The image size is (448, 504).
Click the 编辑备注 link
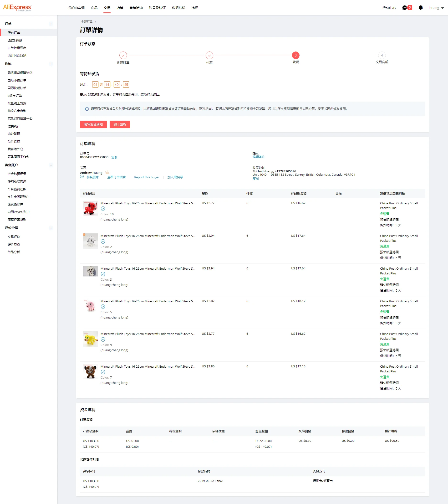click(x=259, y=157)
